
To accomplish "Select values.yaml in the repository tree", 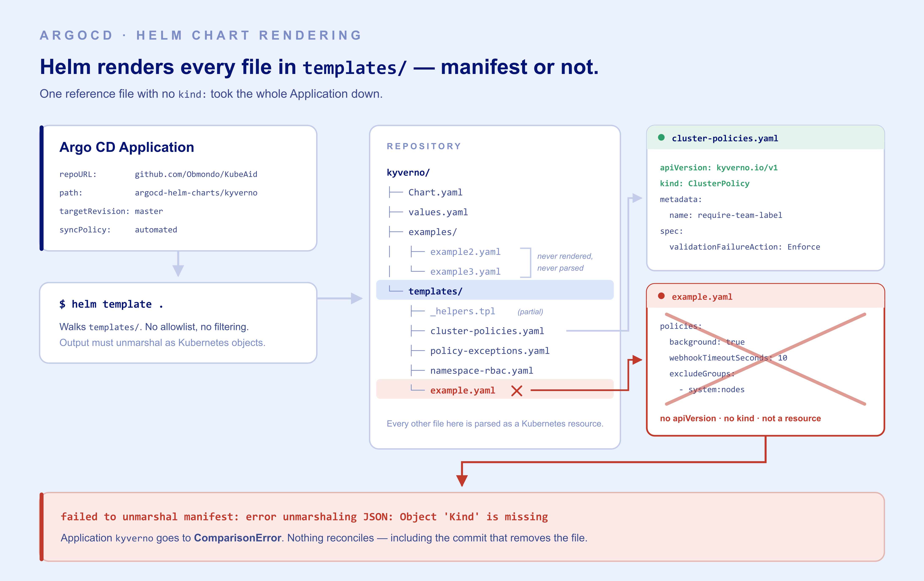I will tap(438, 212).
